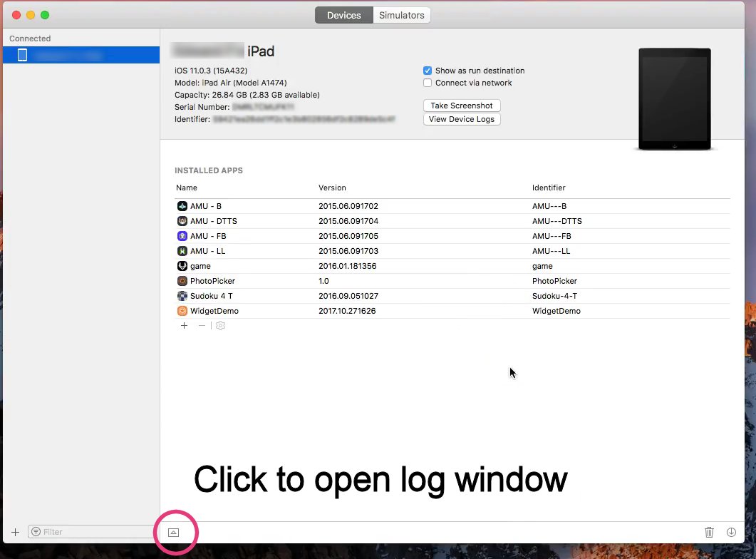Image resolution: width=756 pixels, height=559 pixels.
Task: Click the WidgetDemo app icon
Action: 182,311
